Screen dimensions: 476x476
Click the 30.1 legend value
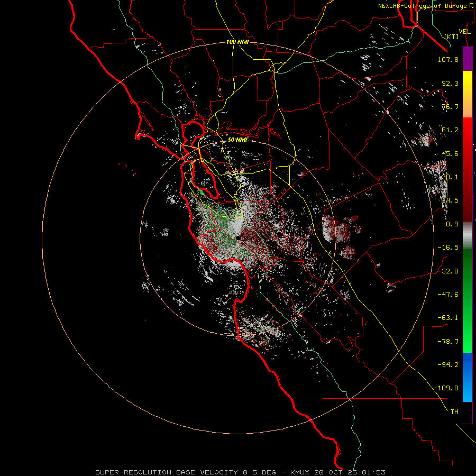[x=450, y=177]
